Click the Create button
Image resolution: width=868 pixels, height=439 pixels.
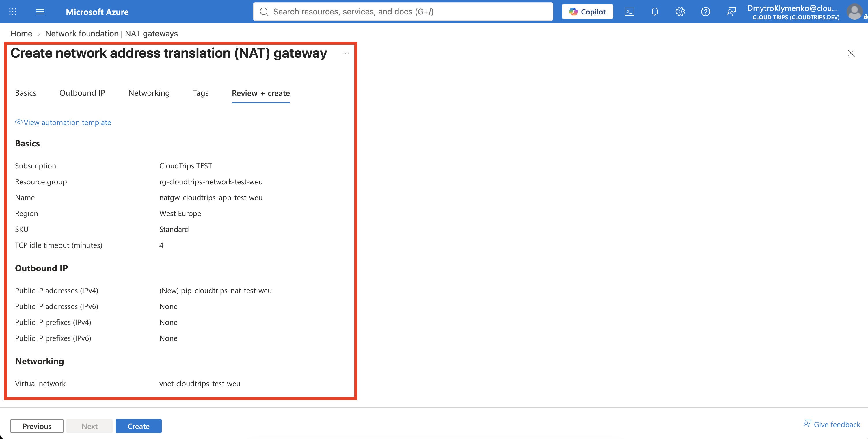[139, 426]
